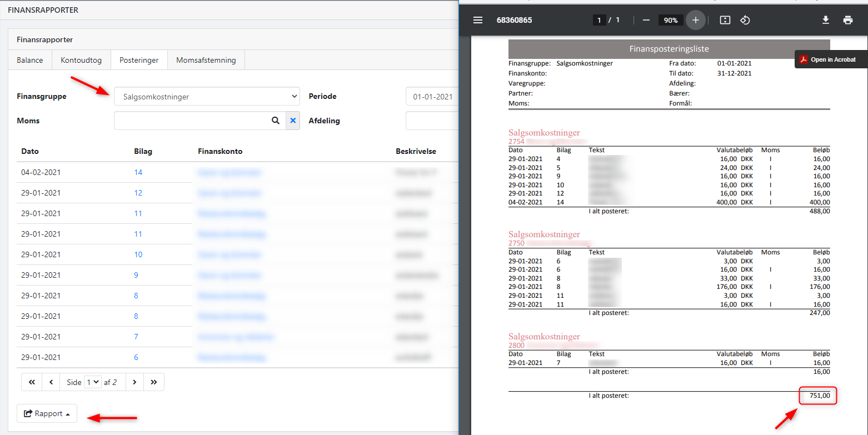Open the PDF viewer sidebar menu
This screenshot has height=435, width=868.
pyautogui.click(x=478, y=20)
